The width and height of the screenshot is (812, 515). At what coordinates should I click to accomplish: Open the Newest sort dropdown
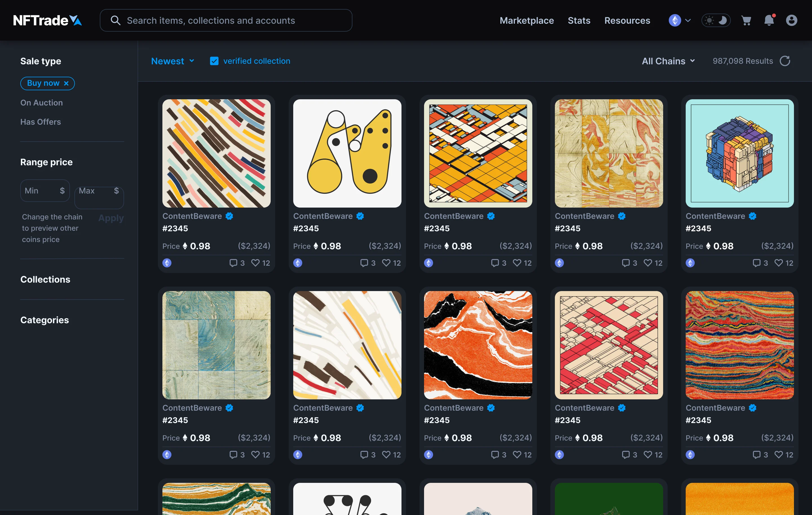tap(173, 61)
